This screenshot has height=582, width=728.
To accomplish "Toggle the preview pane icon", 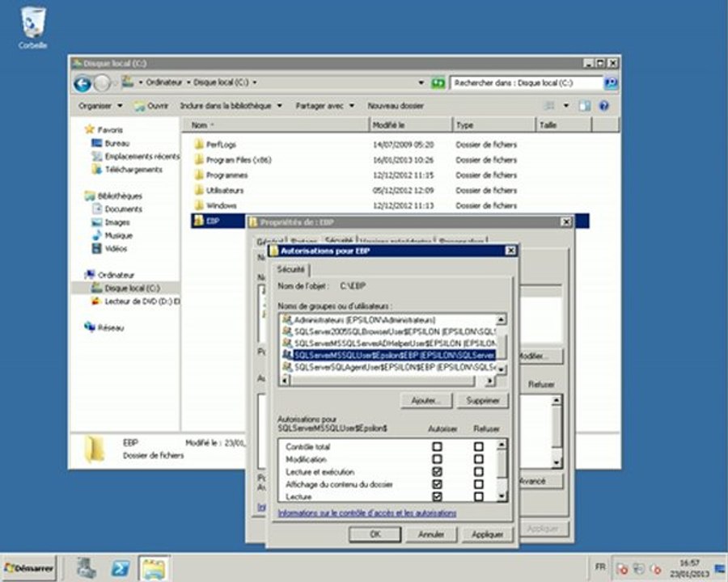I will [x=585, y=106].
